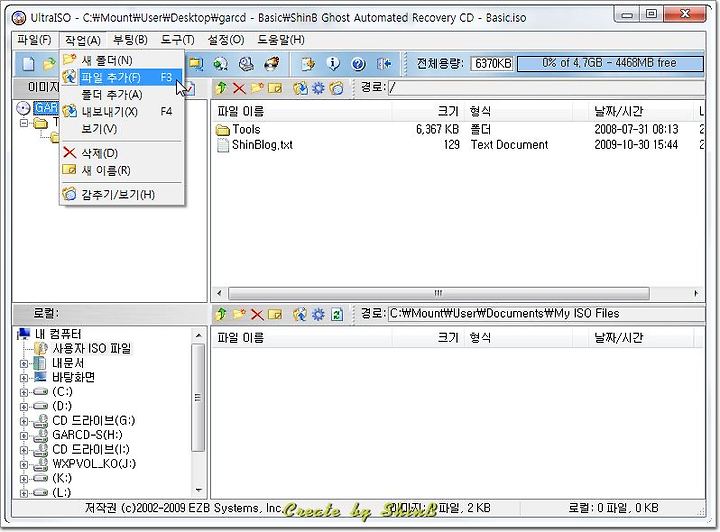The width and height of the screenshot is (720, 532).
Task: Select 사용자 ISO 파일 in the local tree
Action: (91, 348)
